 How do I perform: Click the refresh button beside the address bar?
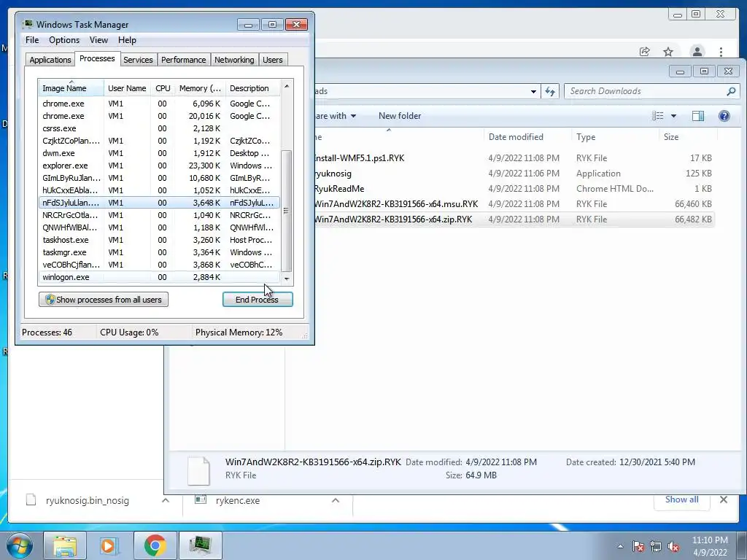click(x=550, y=91)
